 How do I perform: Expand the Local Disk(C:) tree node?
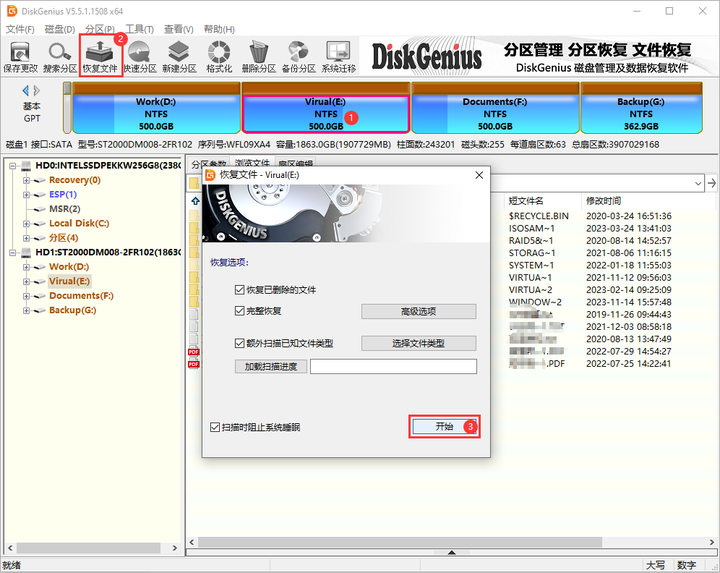pyautogui.click(x=27, y=224)
